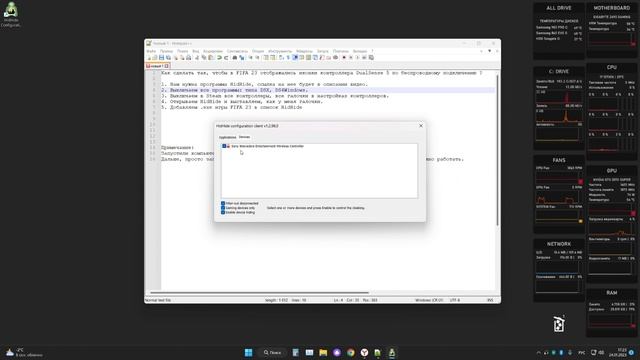The height and width of the screenshot is (360, 640).
Task: Open Notepad++ Правка menu
Action: click(x=167, y=51)
